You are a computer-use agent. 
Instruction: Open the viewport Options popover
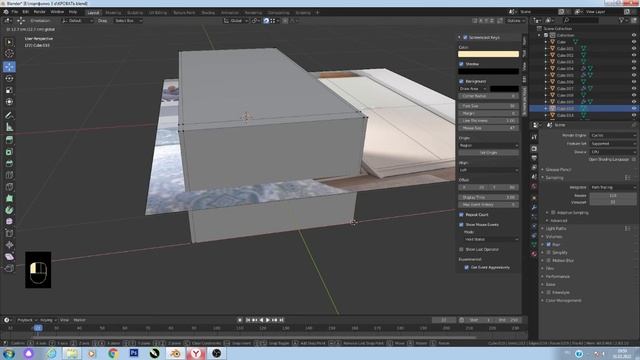pos(516,20)
